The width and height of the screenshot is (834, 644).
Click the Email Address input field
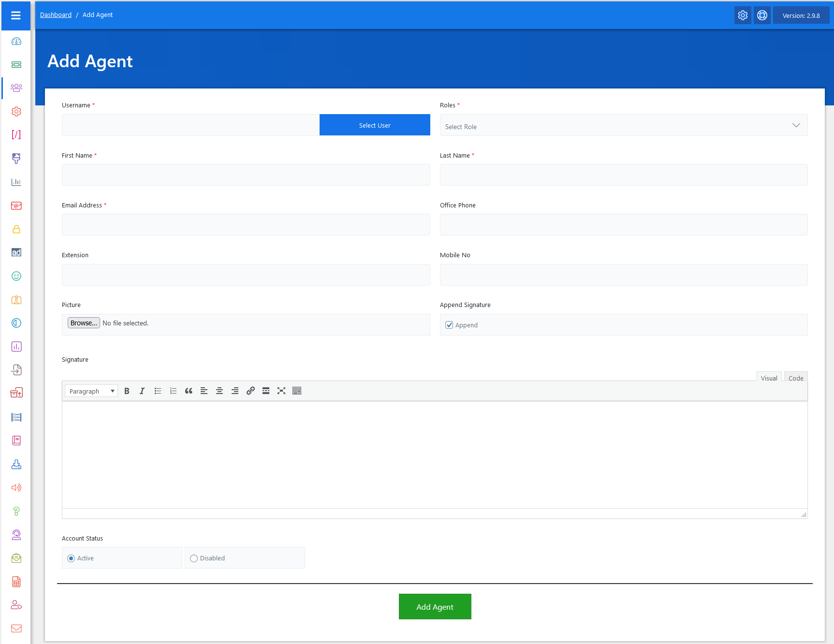point(246,225)
